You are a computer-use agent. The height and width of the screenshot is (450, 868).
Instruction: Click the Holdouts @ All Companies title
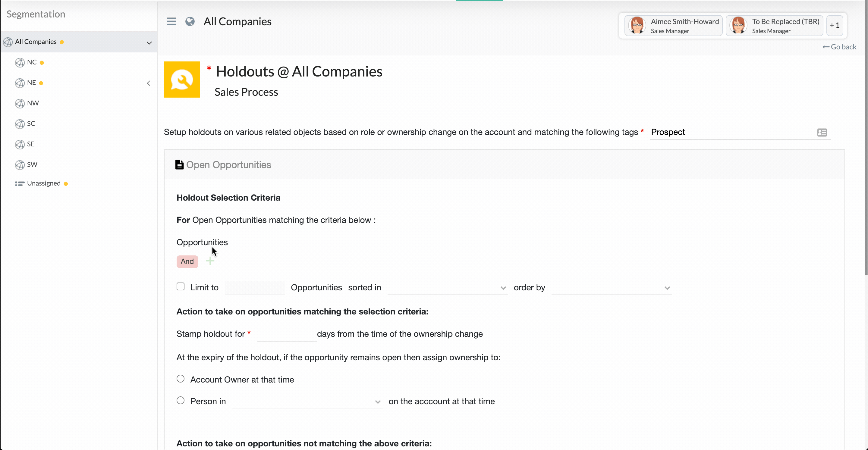click(299, 72)
